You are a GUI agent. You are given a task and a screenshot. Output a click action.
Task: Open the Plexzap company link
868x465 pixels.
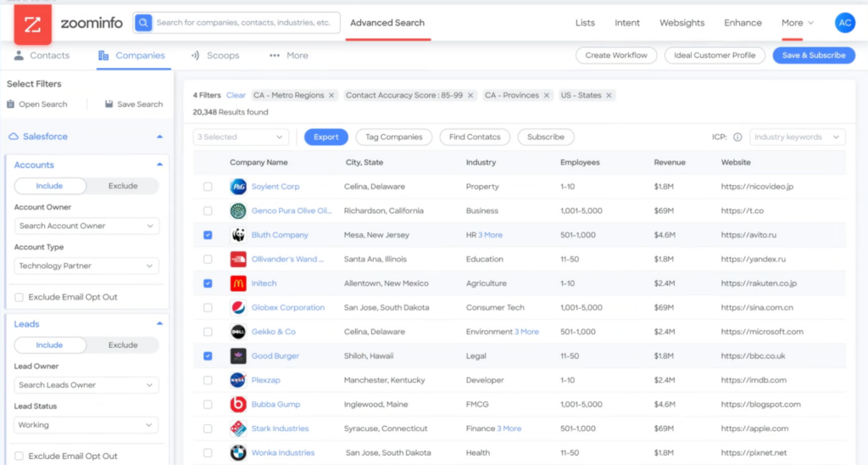click(265, 380)
